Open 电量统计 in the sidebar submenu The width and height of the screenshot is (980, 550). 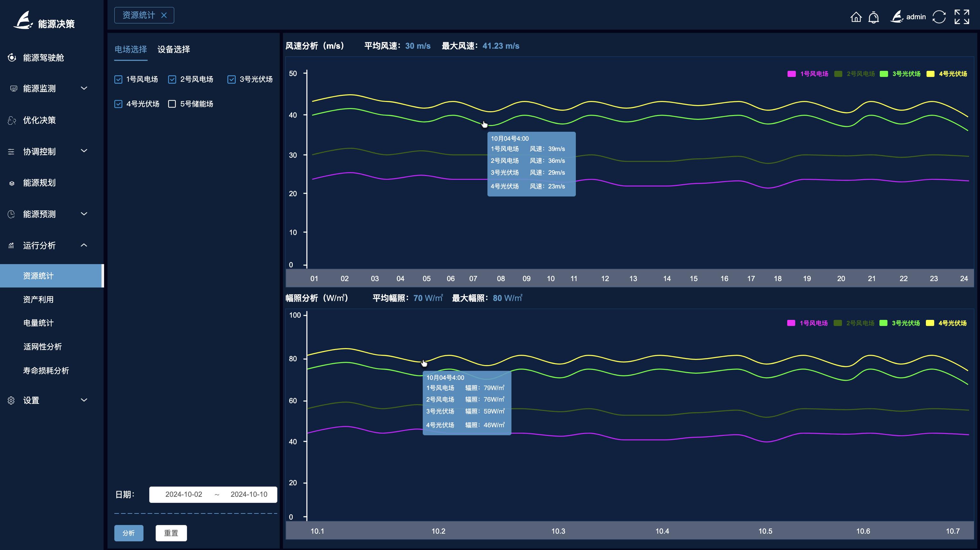(38, 323)
